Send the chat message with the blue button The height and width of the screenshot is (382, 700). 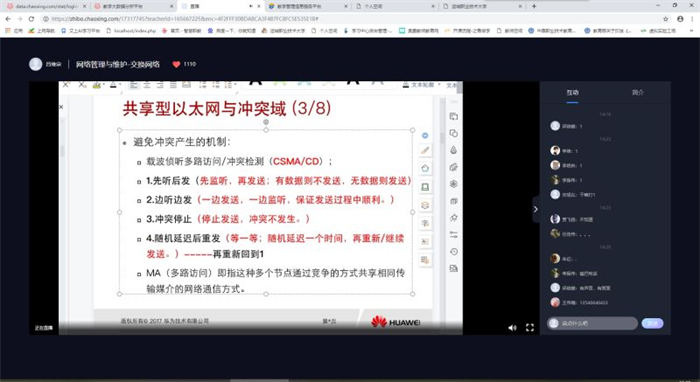pyautogui.click(x=652, y=323)
